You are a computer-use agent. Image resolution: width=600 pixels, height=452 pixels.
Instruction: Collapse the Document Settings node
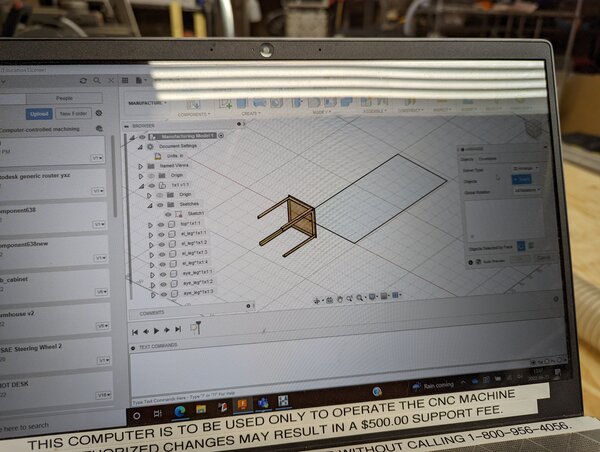(140, 147)
